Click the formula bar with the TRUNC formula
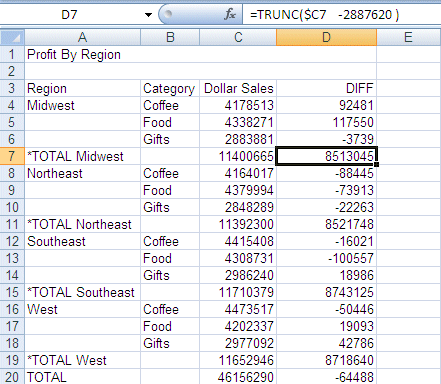Image resolution: width=441 pixels, height=384 pixels. tap(342, 15)
